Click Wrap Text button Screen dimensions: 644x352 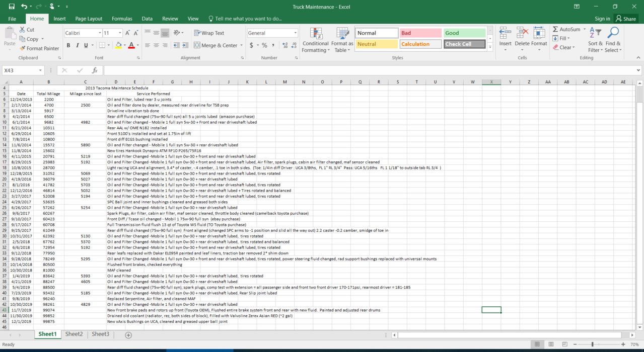[x=209, y=33]
